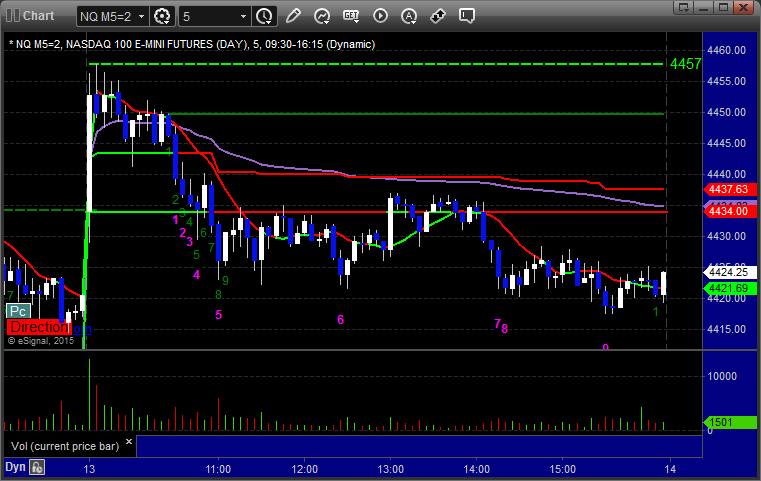The width and height of the screenshot is (761, 481).
Task: Click the 4415.00 price-axis label
Action: tap(727, 329)
